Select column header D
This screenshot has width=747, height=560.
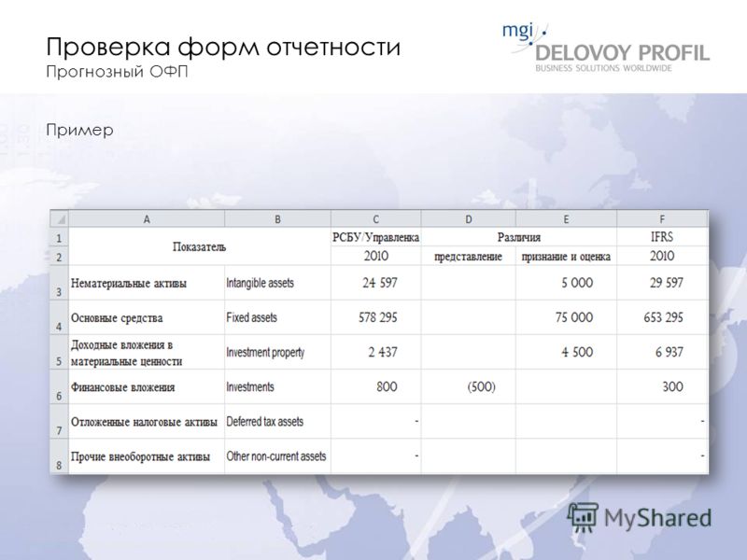[x=469, y=219]
